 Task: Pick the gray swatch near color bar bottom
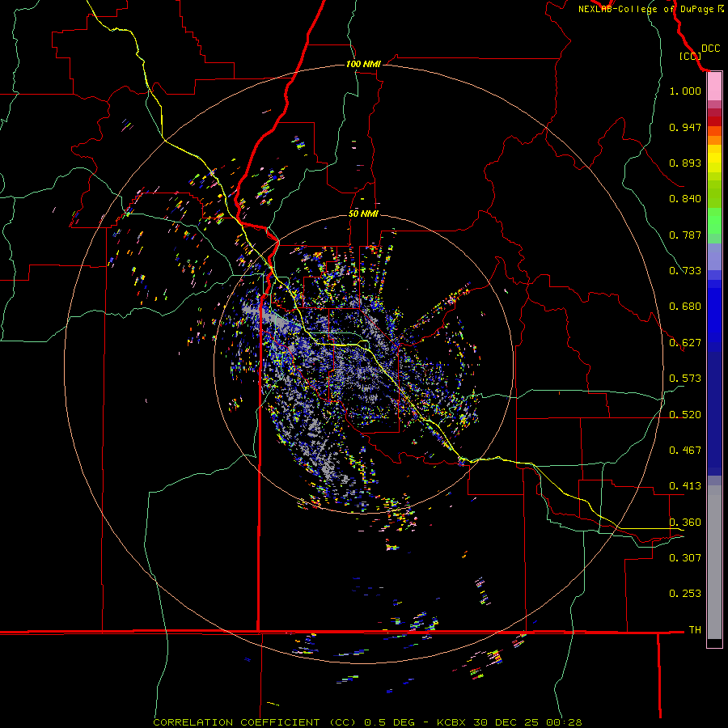pos(714,562)
